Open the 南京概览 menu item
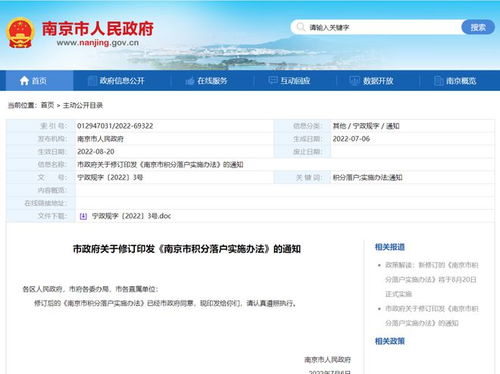 tap(461, 81)
